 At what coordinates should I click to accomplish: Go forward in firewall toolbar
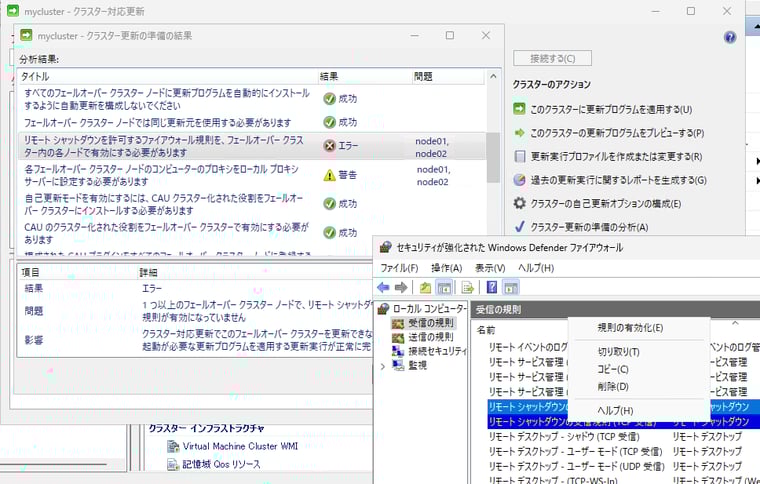click(x=401, y=288)
